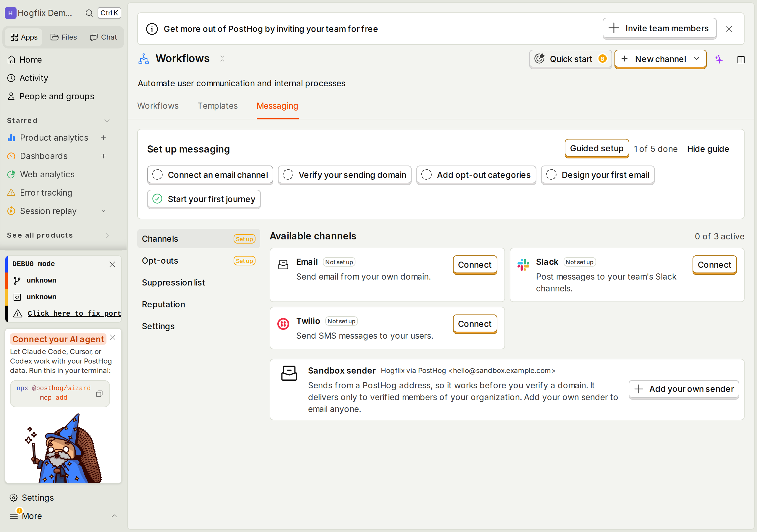Click the sparkle AI assistant icon
757x532 pixels.
click(x=719, y=59)
